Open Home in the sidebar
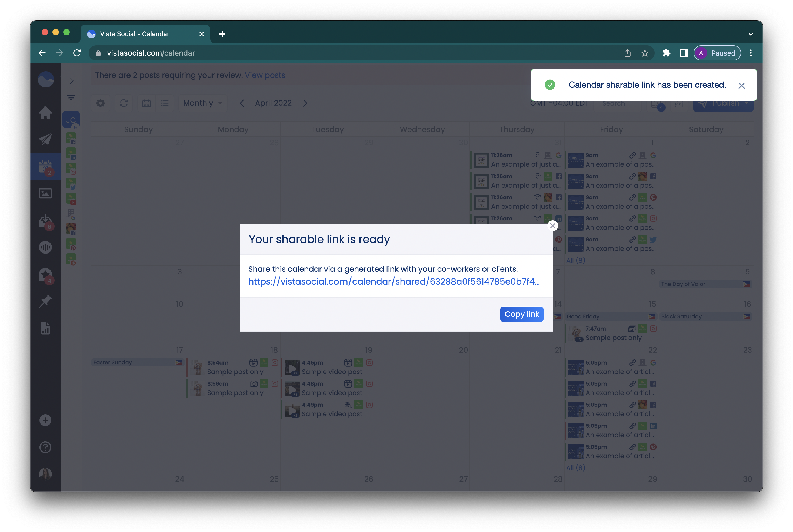 45,112
